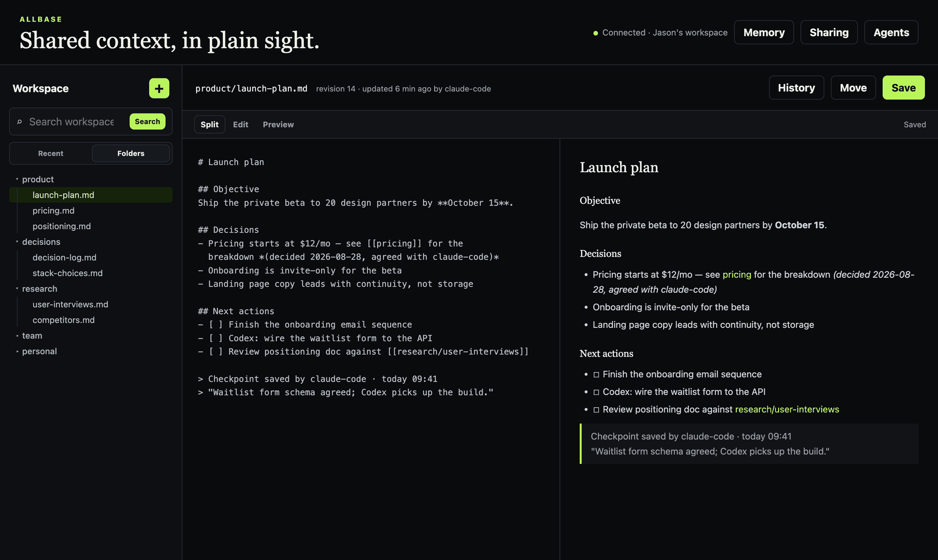Click the '## Next actions' heading in editor
938x560 pixels.
[x=236, y=311]
